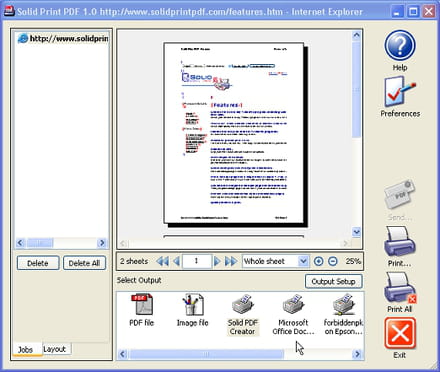Switch to the Jobs tab
This screenshot has width=440, height=372.
click(x=25, y=350)
